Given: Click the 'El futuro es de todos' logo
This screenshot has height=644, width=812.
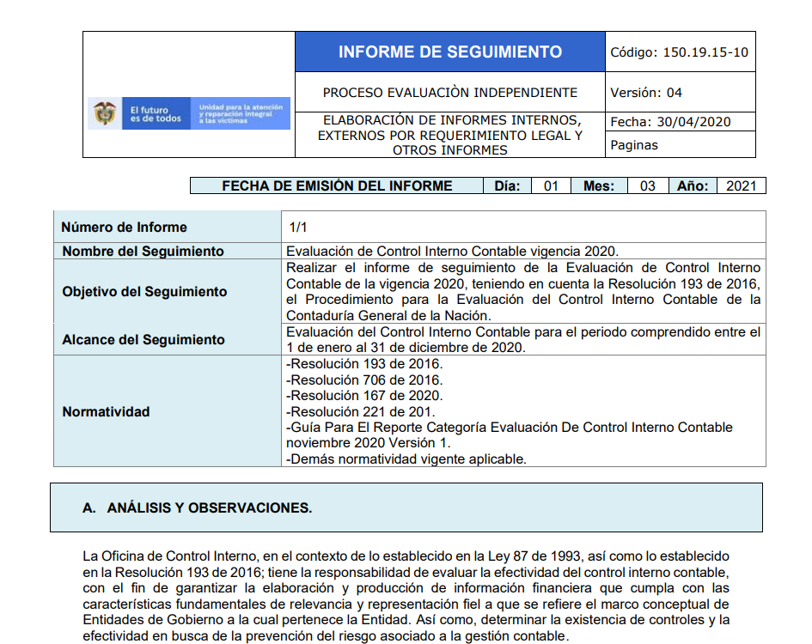Looking at the screenshot, I should click(x=156, y=114).
